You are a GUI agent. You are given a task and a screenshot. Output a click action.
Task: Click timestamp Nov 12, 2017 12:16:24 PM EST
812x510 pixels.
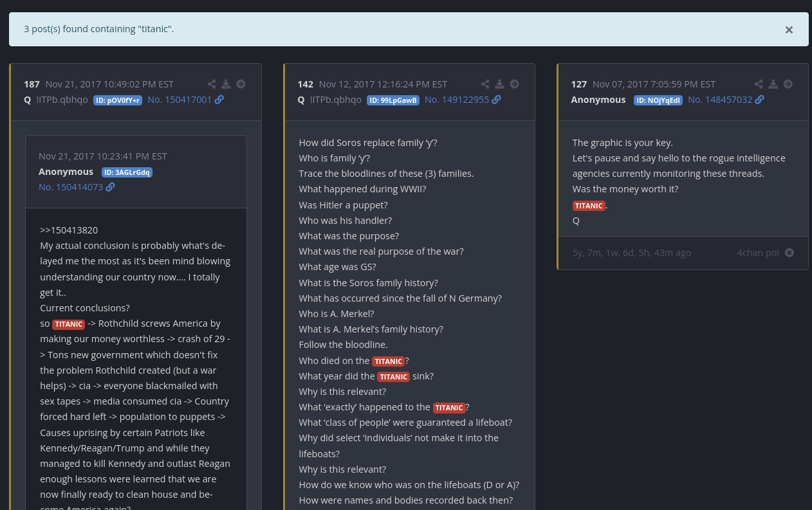tap(383, 84)
